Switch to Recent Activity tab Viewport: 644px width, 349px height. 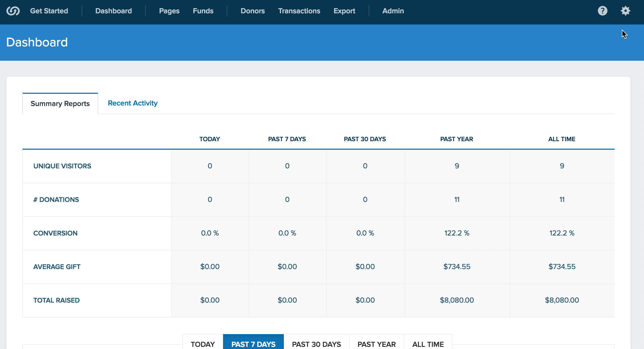click(x=133, y=103)
